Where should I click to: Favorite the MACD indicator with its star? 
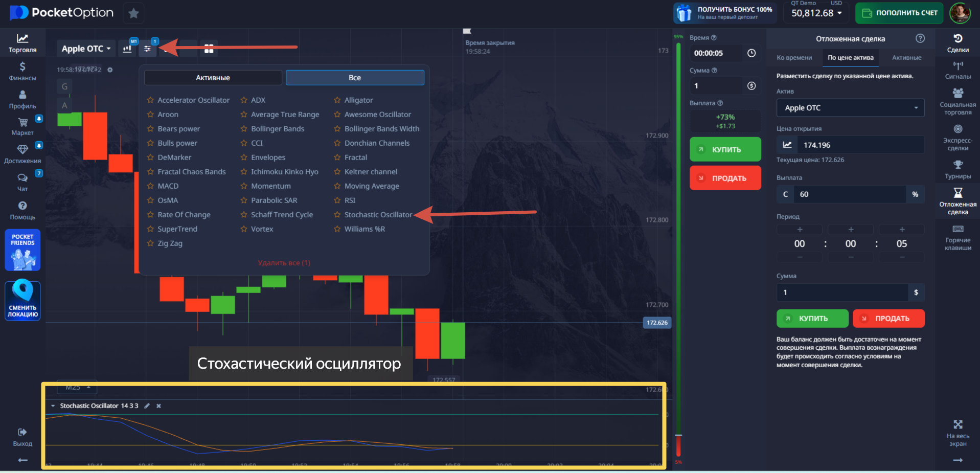(150, 186)
